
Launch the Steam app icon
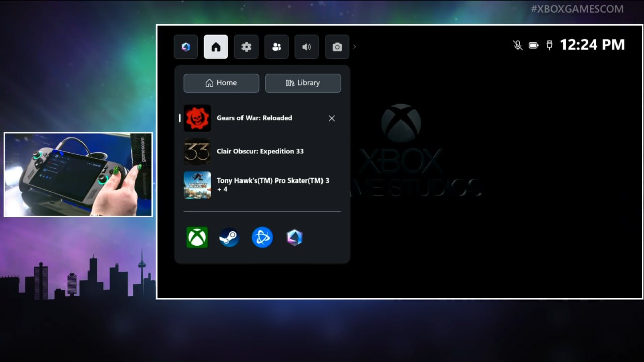click(229, 237)
